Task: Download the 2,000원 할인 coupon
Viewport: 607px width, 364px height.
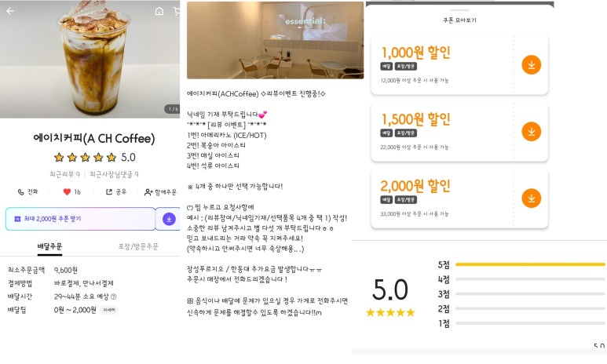Action: [531, 198]
